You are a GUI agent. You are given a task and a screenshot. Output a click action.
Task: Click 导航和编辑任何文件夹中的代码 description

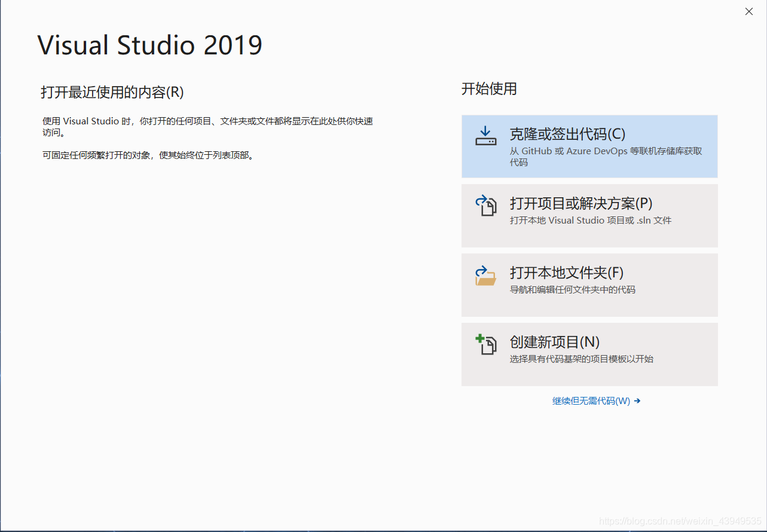[573, 290]
